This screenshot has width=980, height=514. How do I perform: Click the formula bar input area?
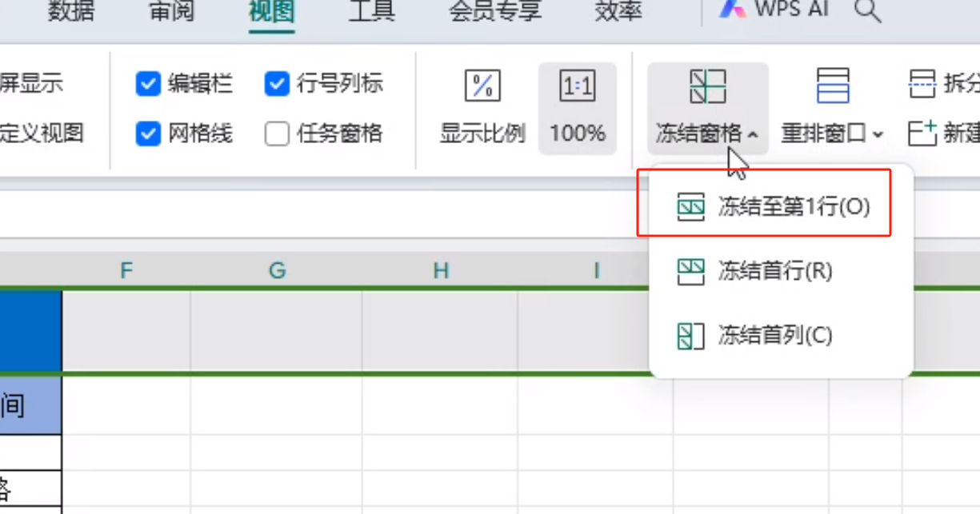point(324,214)
